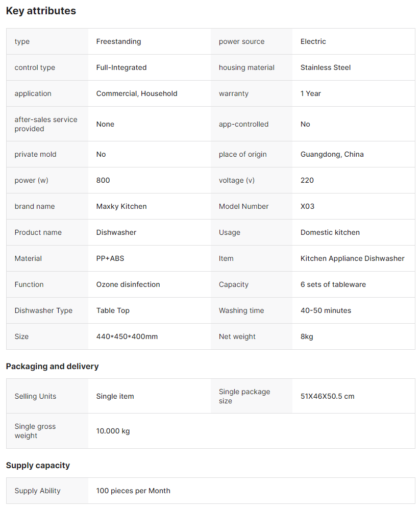This screenshot has width=420, height=508.
Task: Click the 100 pieces per Month value
Action: click(x=133, y=491)
